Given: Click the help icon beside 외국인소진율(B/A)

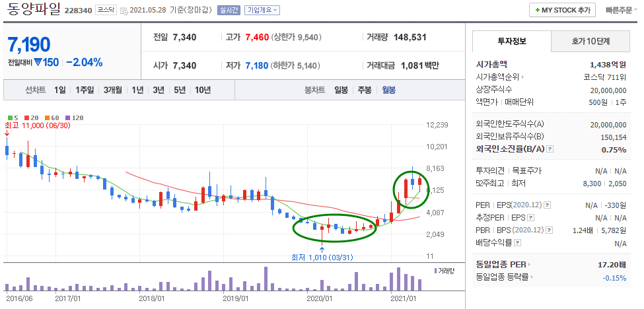Looking at the screenshot, I should pyautogui.click(x=550, y=149).
